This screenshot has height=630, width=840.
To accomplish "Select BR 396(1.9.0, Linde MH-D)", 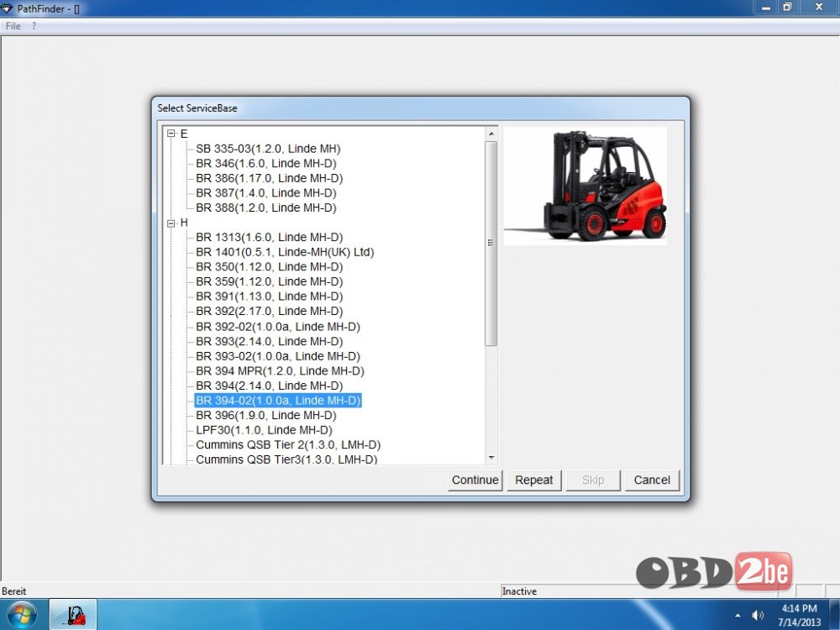I will [265, 415].
